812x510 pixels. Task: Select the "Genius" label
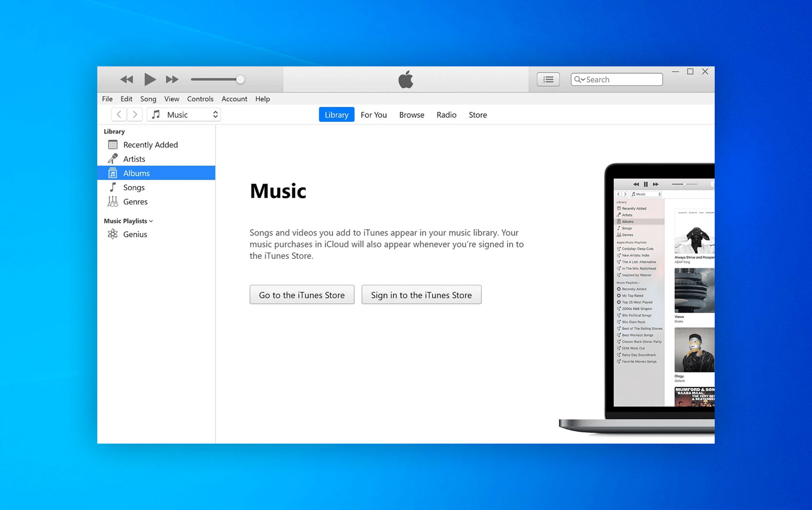pyautogui.click(x=135, y=234)
